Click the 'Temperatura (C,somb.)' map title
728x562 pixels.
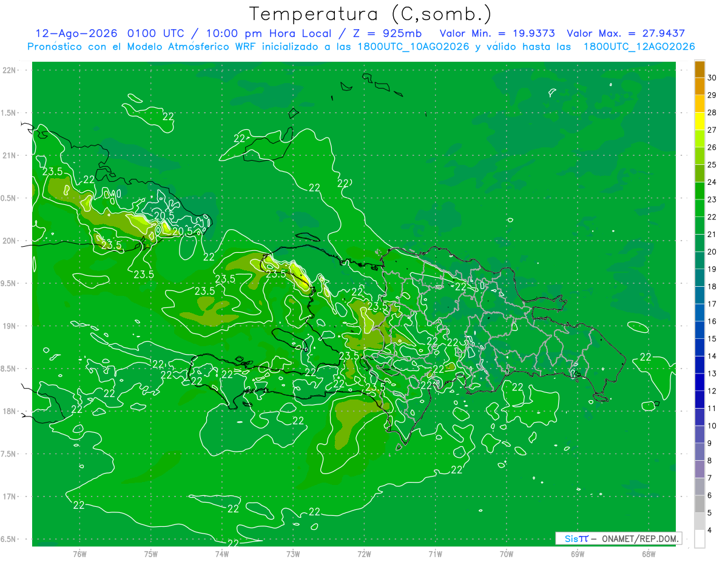[x=371, y=15]
